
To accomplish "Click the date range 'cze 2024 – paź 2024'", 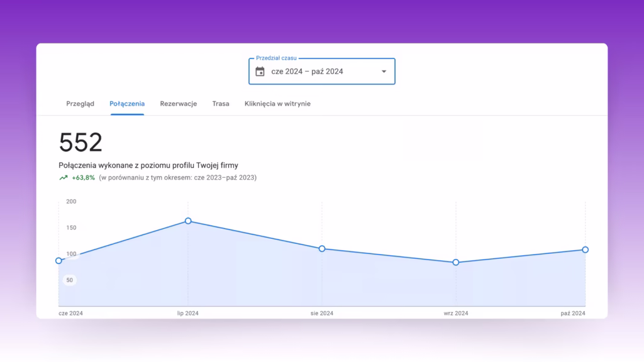I will point(307,72).
